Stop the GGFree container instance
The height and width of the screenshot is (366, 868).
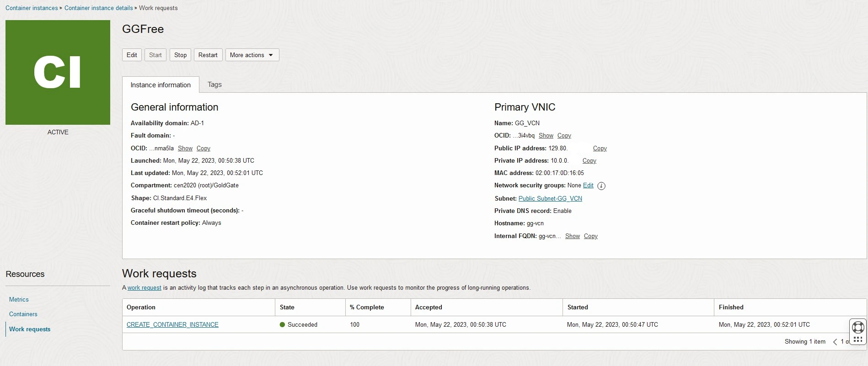(x=180, y=55)
